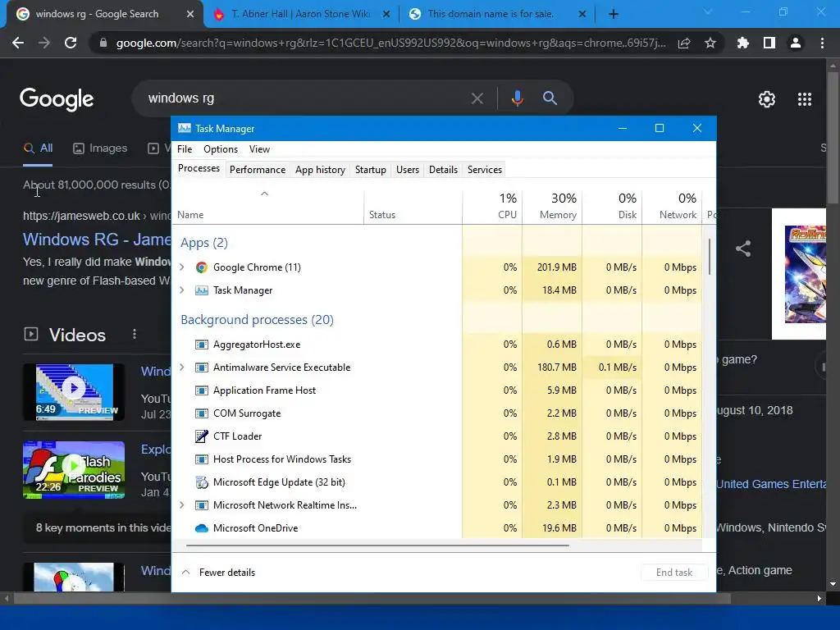Screen dimensions: 840x630
Task: Open the Options menu in Task Manager
Action: (x=221, y=149)
